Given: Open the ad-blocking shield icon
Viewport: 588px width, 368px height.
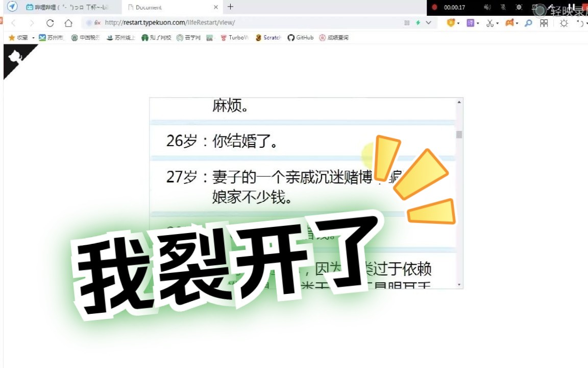Looking at the screenshot, I should click(451, 23).
